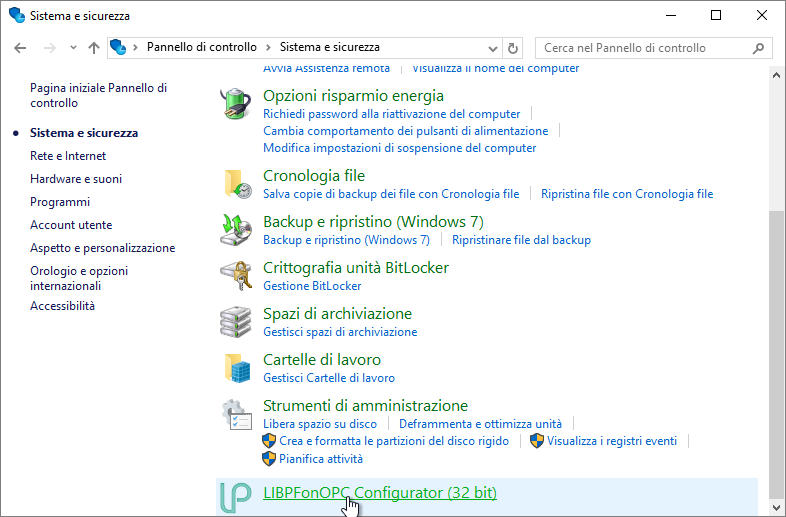Go back with the left arrow button
The height and width of the screenshot is (517, 786).
[20, 48]
